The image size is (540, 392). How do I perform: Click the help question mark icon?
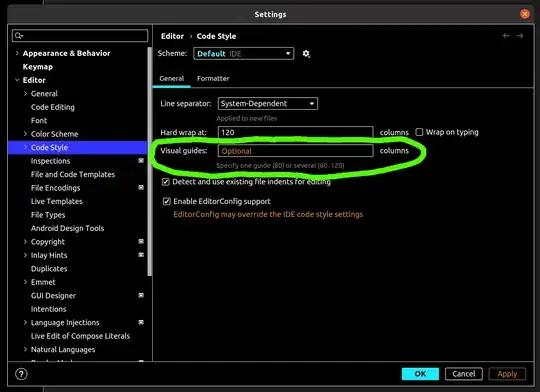point(21,374)
